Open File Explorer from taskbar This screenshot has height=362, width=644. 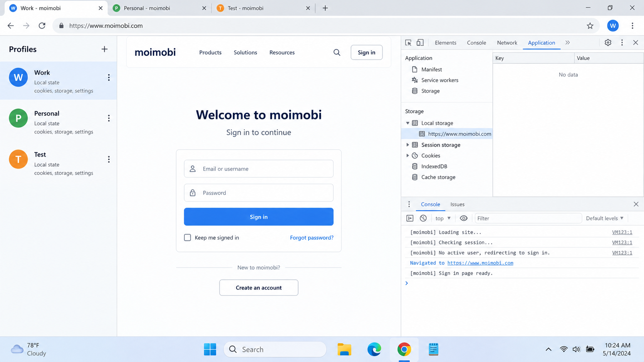(x=344, y=349)
